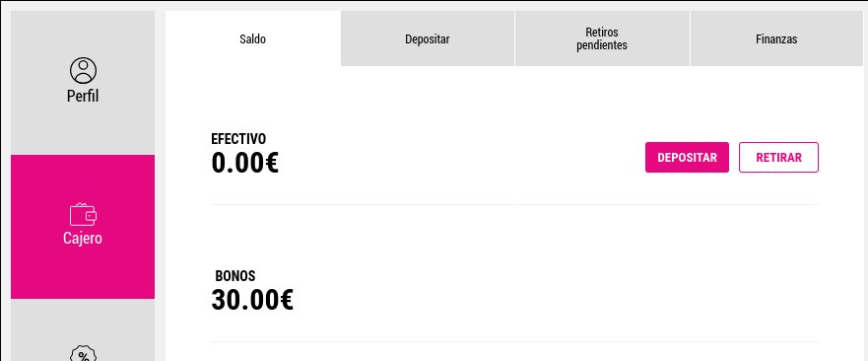868x361 pixels.
Task: Click the 30.00€ bonus balance amount
Action: click(x=252, y=300)
